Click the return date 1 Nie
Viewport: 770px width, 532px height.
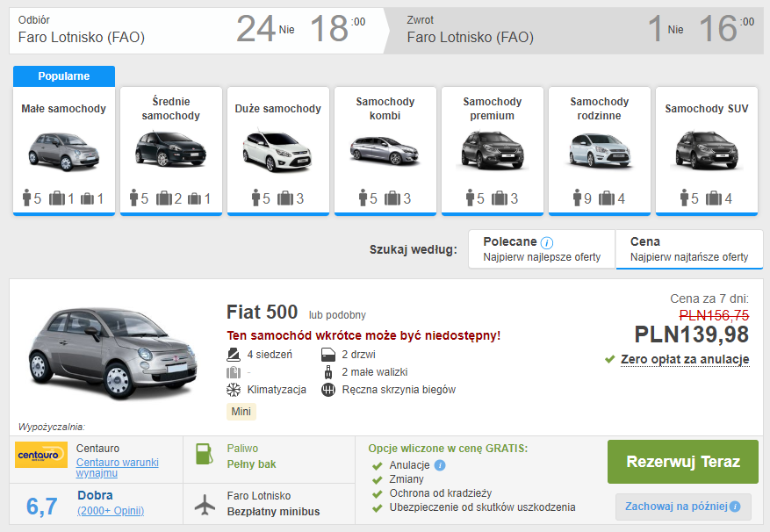coord(666,28)
